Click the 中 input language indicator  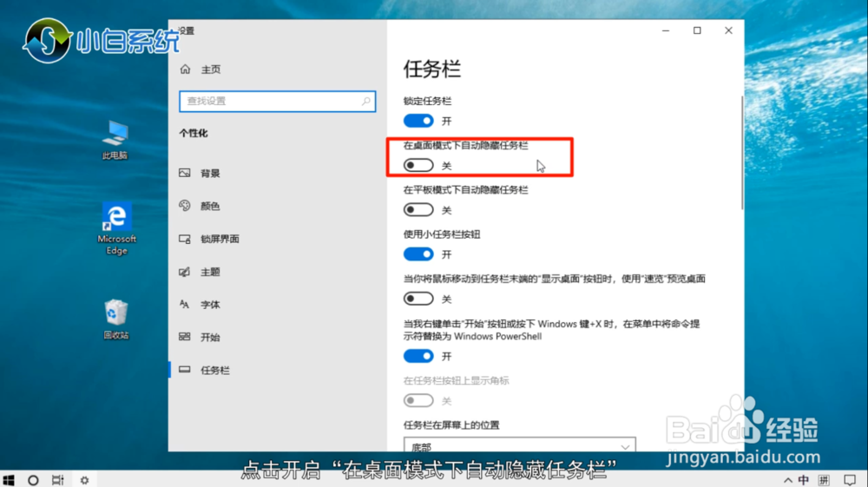tap(804, 480)
